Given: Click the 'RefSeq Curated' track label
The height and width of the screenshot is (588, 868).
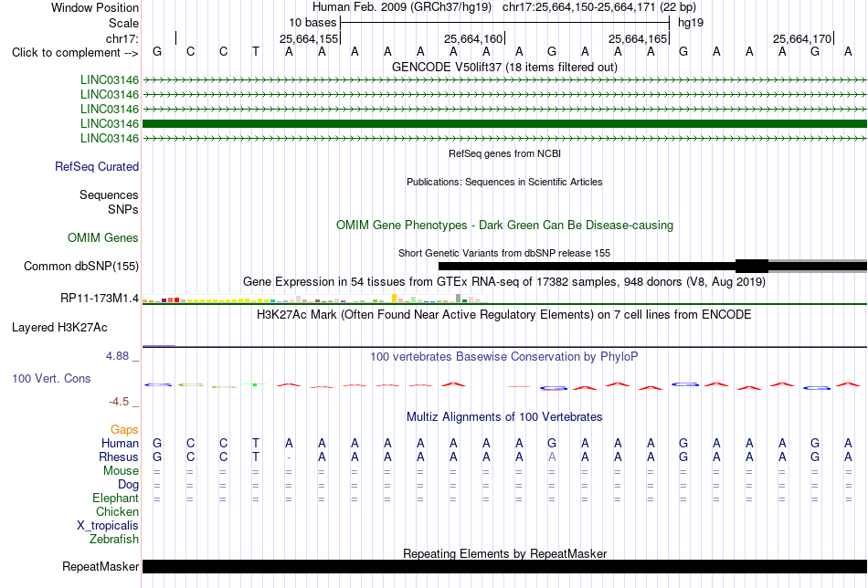Looking at the screenshot, I should (x=97, y=166).
